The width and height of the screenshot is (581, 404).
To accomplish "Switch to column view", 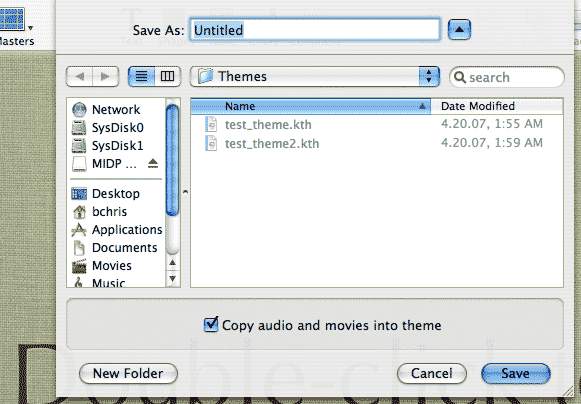I will click(x=167, y=76).
